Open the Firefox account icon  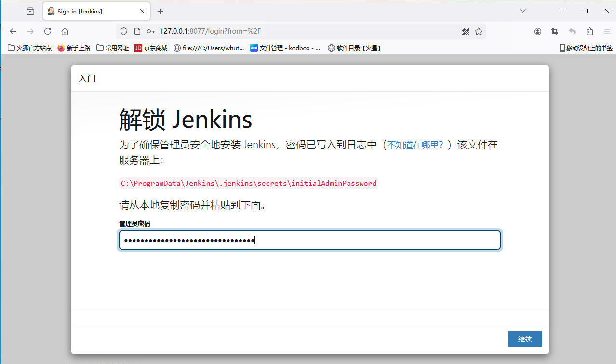click(x=537, y=31)
